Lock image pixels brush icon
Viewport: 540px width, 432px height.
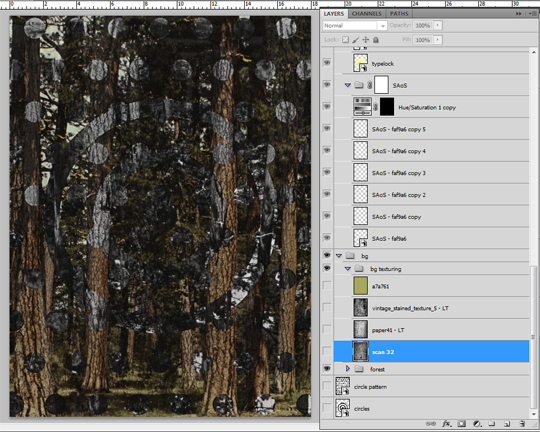click(355, 40)
